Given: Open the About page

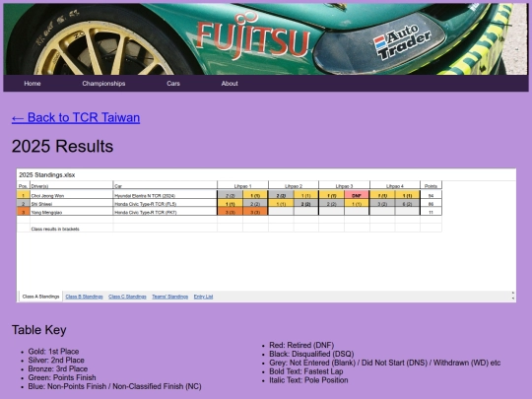Looking at the screenshot, I should pyautogui.click(x=230, y=84).
